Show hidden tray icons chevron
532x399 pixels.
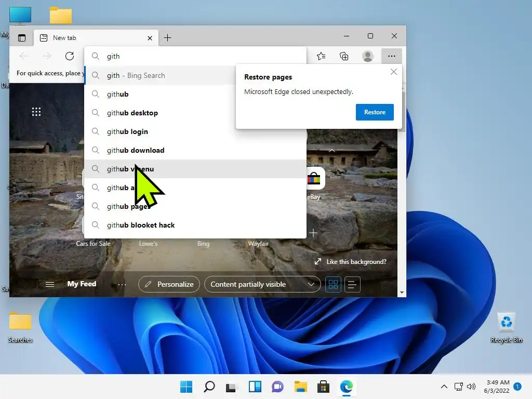point(444,387)
